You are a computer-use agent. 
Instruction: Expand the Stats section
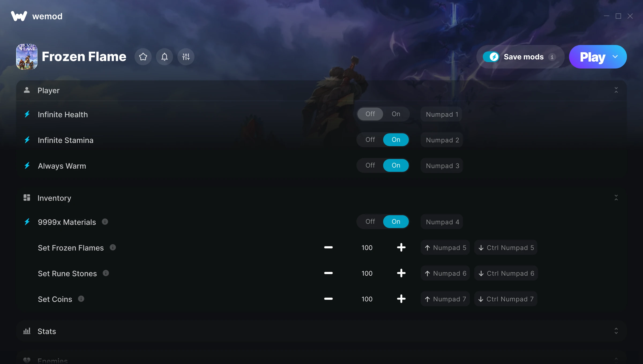point(616,331)
